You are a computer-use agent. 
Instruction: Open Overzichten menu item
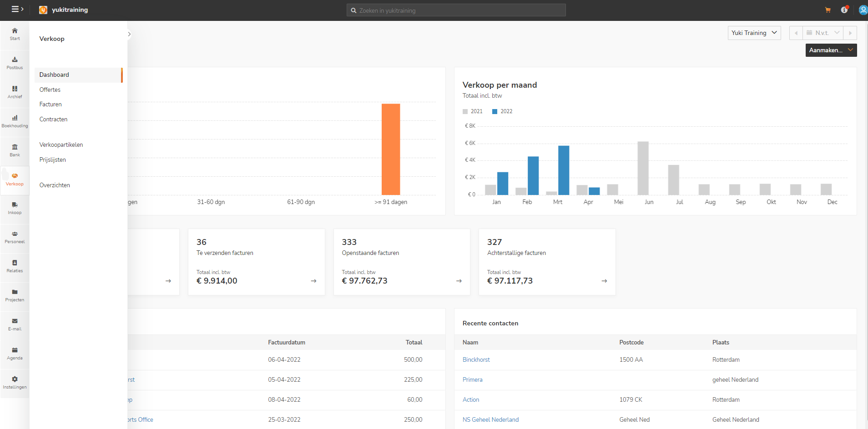point(55,185)
